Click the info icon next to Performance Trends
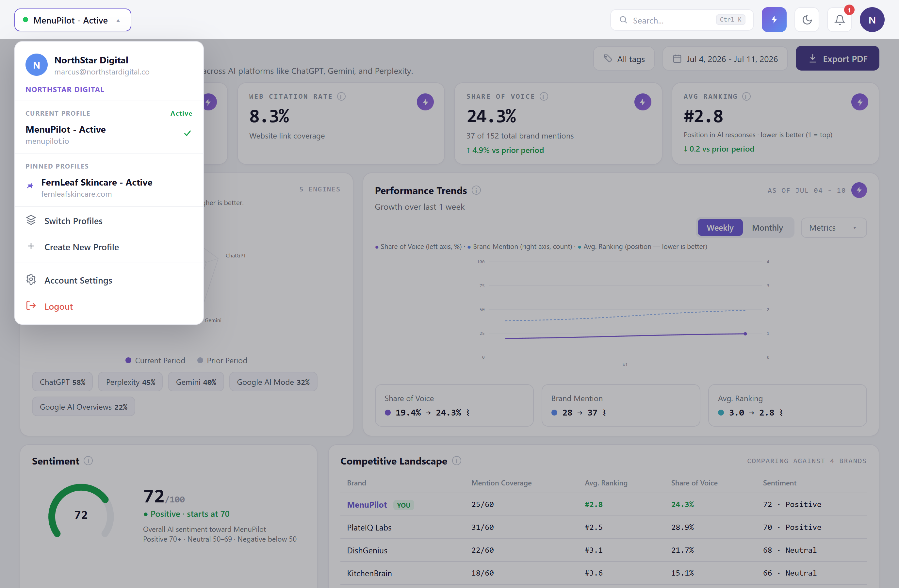 point(476,190)
